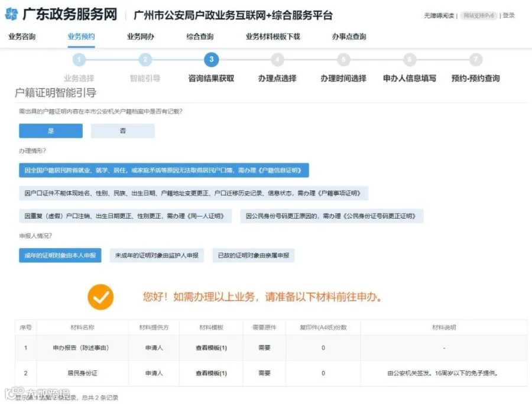Click the 申办报告（陈述事由） cell
The width and height of the screenshot is (532, 404).
[81, 348]
